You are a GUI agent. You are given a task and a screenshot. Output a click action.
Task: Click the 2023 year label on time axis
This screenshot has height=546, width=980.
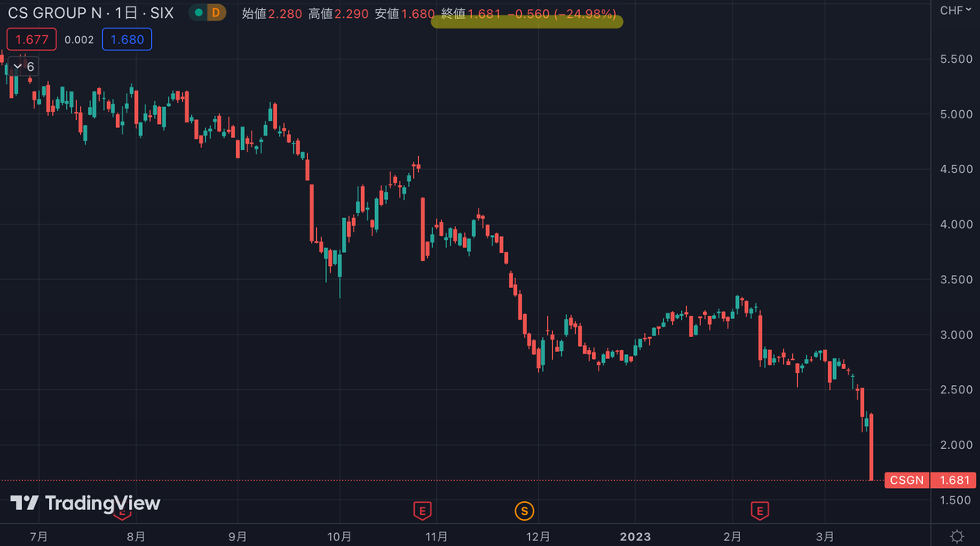pos(635,536)
